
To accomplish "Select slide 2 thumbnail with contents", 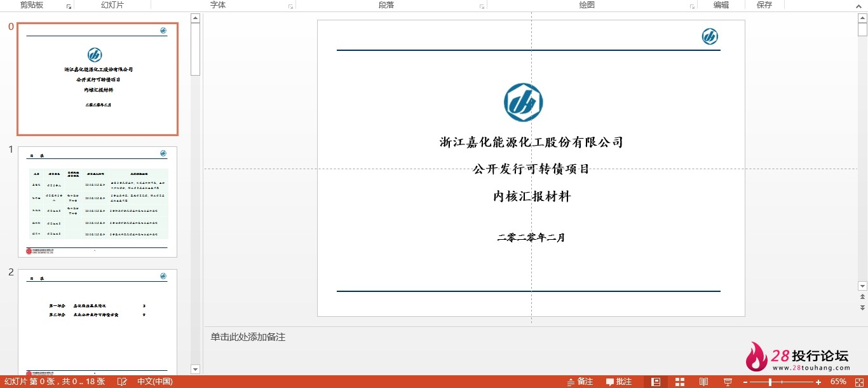I will coord(97,321).
